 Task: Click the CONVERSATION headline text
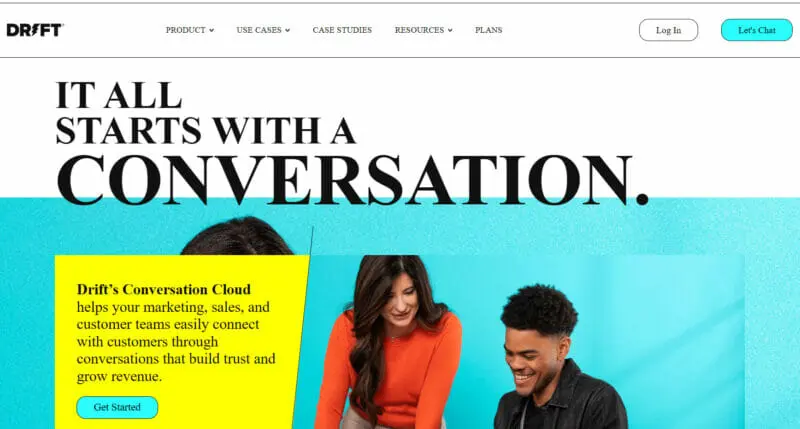point(352,180)
